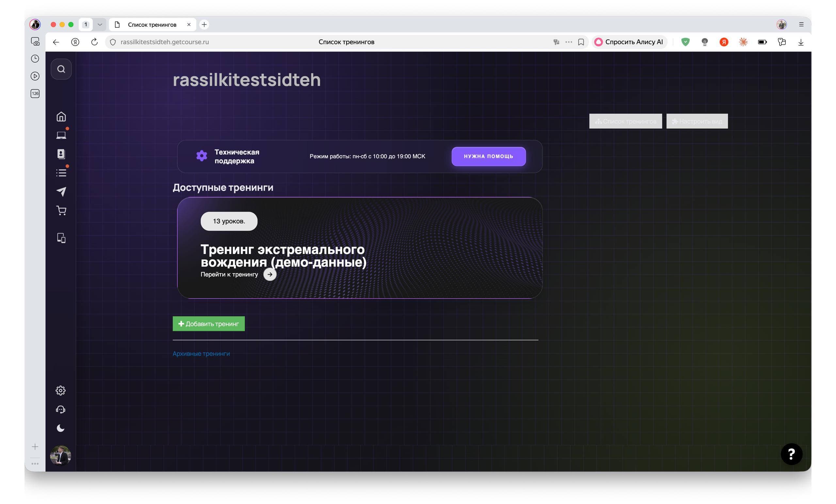Open the question mark help bubble

click(x=792, y=454)
